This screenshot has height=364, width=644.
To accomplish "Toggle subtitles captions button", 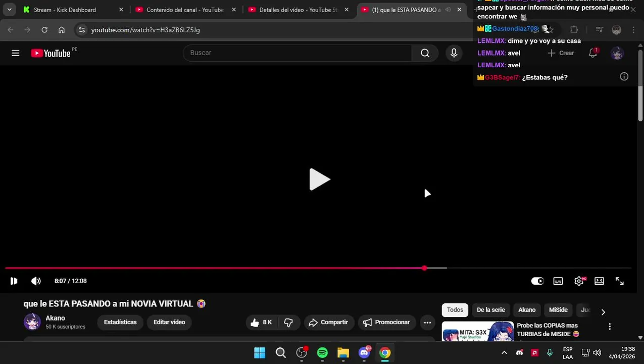I will tap(558, 281).
